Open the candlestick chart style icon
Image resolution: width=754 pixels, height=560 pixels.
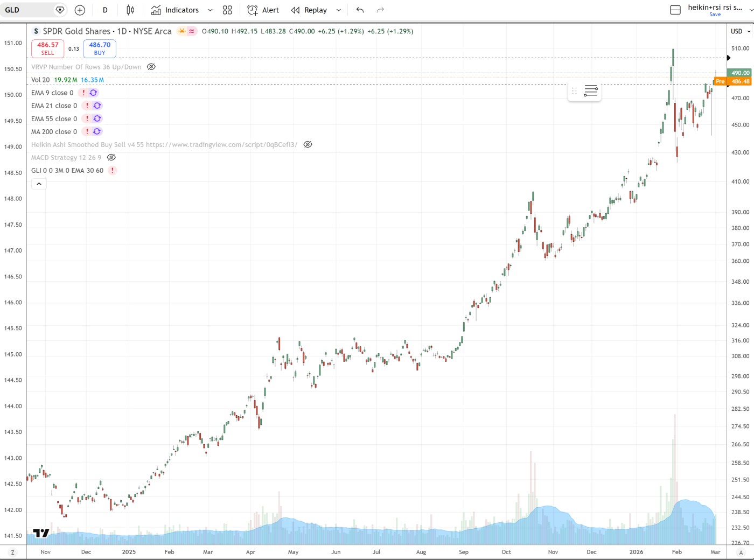[x=130, y=10]
